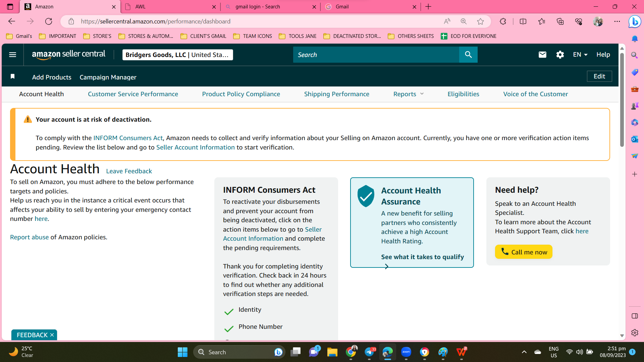Open Shipping Performance tab
644x362 pixels.
point(336,94)
